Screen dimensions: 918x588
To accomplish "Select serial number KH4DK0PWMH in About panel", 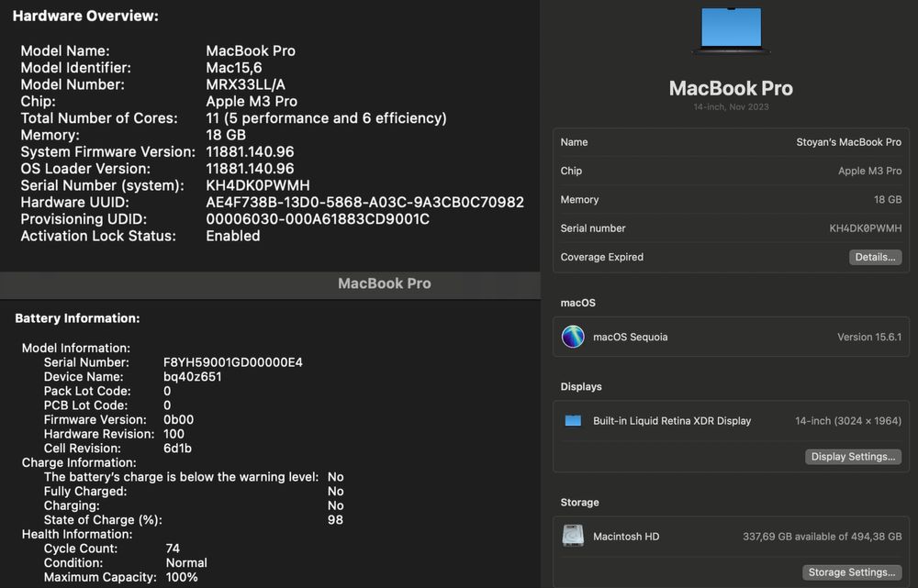I will tap(866, 228).
